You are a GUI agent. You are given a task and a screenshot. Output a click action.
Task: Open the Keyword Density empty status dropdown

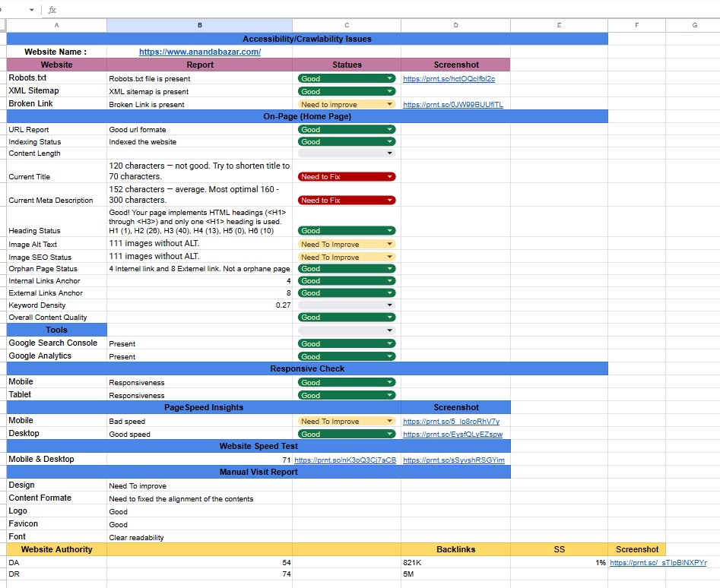347,305
